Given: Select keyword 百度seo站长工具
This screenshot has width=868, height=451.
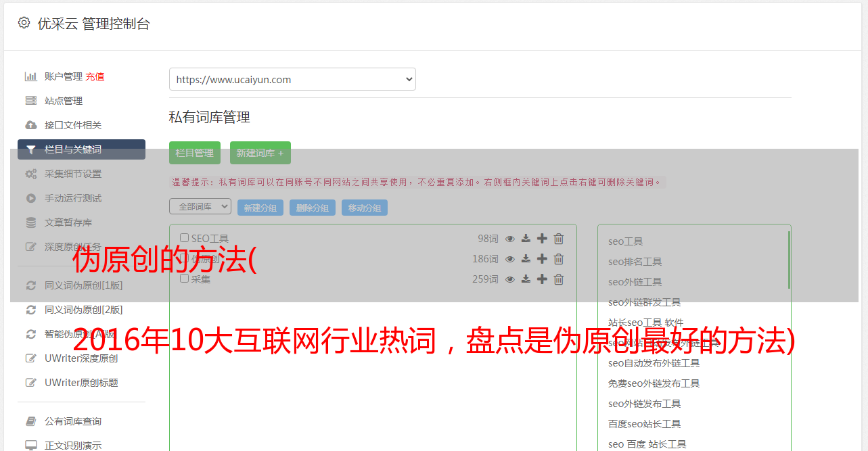Looking at the screenshot, I should pyautogui.click(x=644, y=424).
